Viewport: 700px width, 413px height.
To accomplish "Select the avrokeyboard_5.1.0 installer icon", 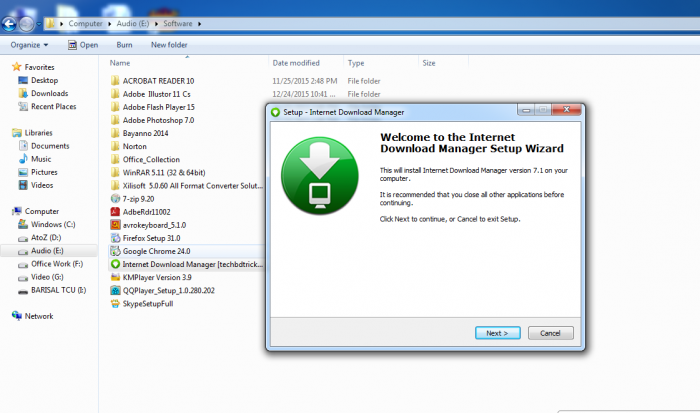I will (115, 225).
